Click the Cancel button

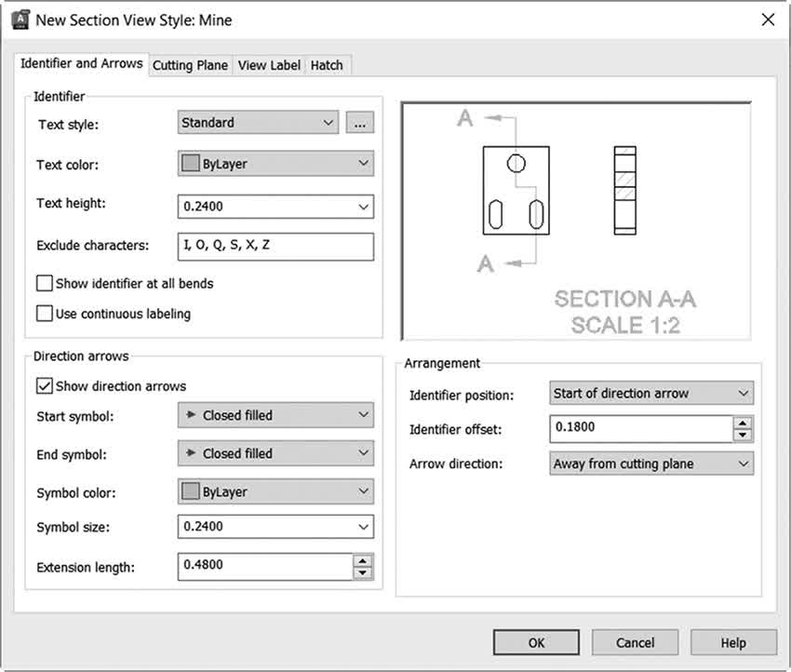[x=635, y=642]
